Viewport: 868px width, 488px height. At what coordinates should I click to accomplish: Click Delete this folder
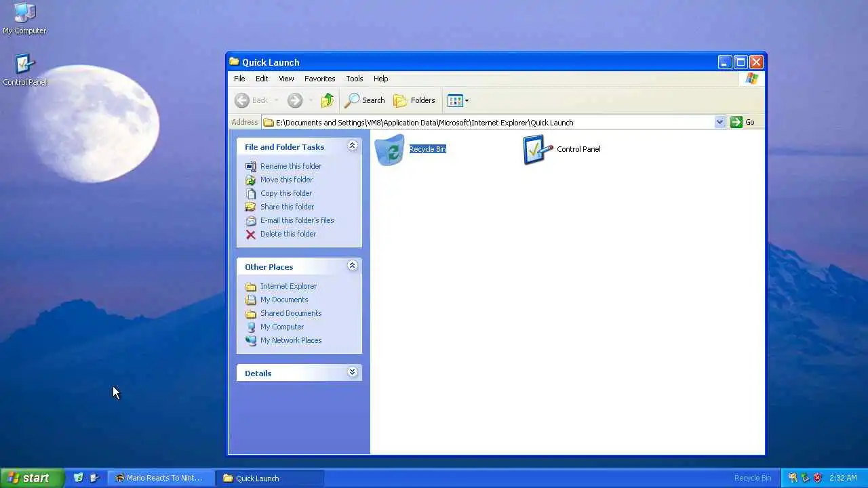(x=281, y=234)
